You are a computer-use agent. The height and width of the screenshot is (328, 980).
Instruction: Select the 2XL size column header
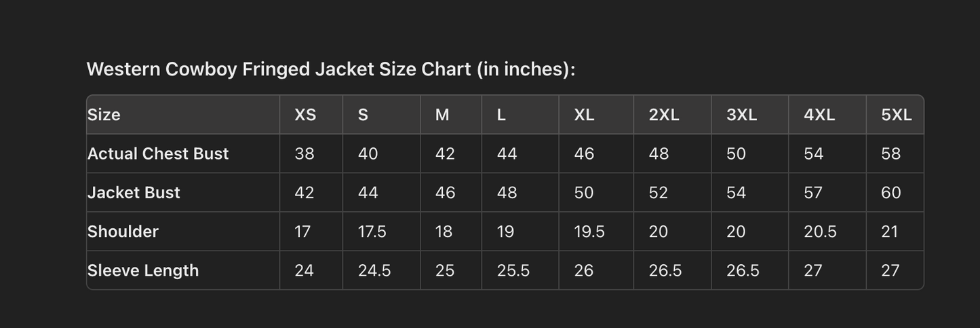pyautogui.click(x=664, y=115)
